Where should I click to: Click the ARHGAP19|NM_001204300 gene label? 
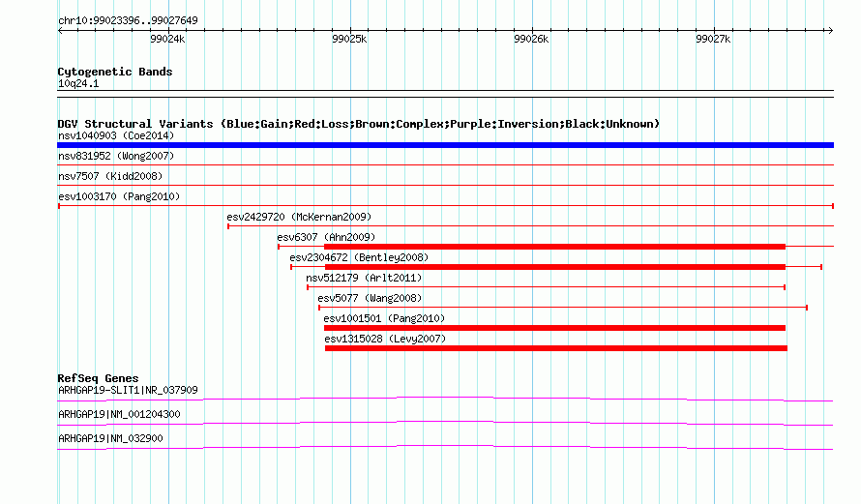tap(119, 414)
